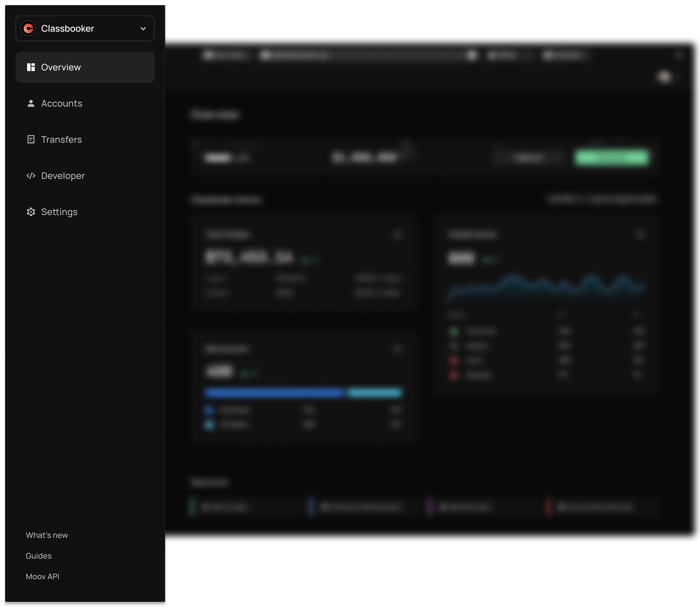Click the Classbooker logo icon
700x607 pixels.
click(x=29, y=29)
